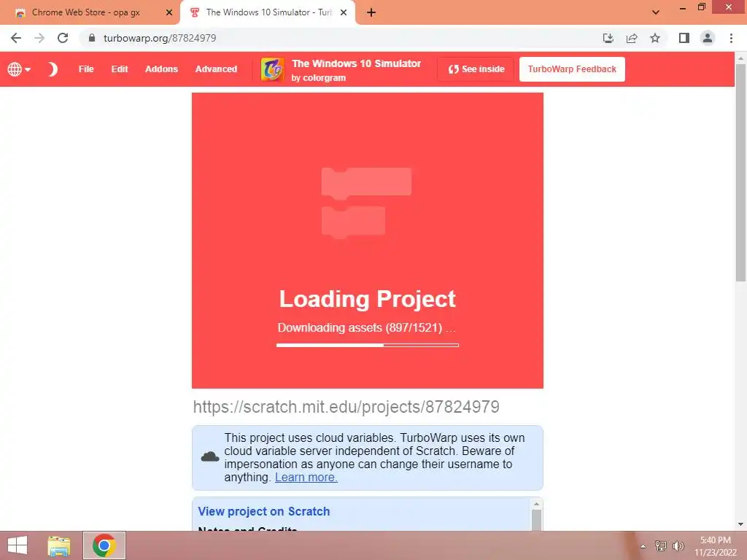Viewport: 747px width, 560px height.
Task: Open the language globe dropdown
Action: tap(18, 69)
